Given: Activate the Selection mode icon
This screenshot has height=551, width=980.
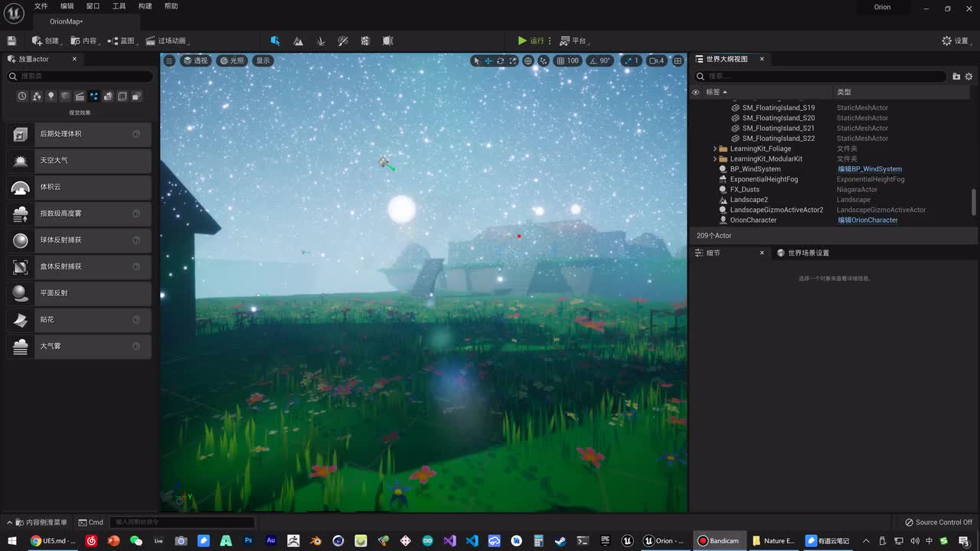Looking at the screenshot, I should click(276, 41).
